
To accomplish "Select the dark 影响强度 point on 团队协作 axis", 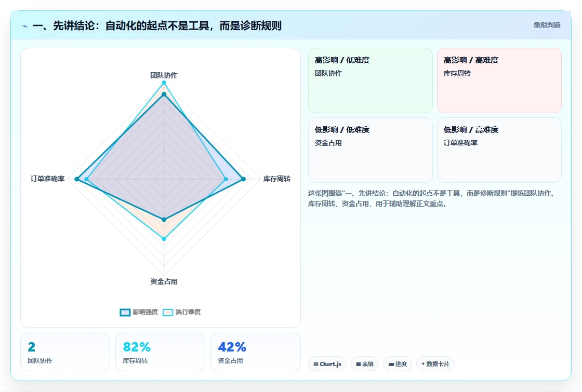I will tap(164, 94).
